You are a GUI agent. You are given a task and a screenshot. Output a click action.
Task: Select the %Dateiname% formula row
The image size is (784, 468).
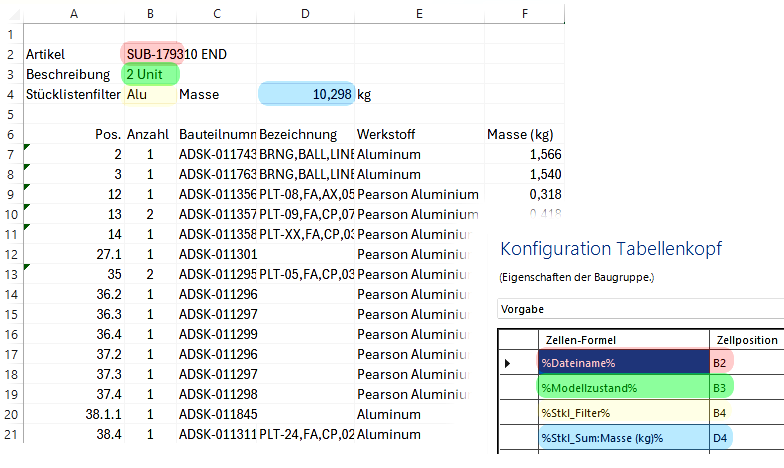[x=622, y=362]
